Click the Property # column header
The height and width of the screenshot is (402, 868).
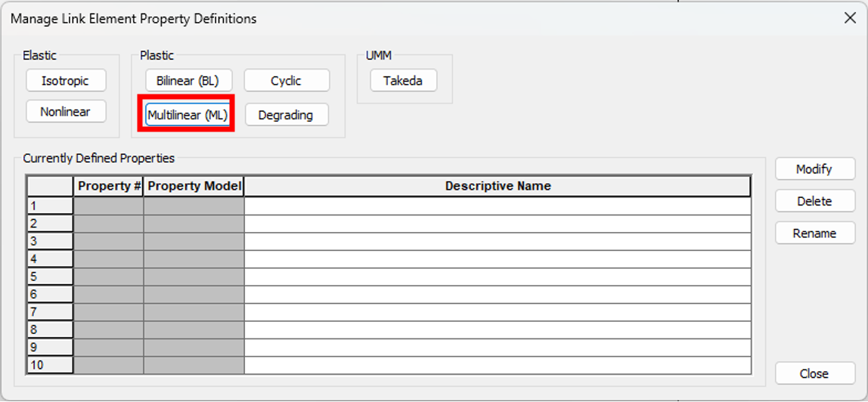coord(109,187)
